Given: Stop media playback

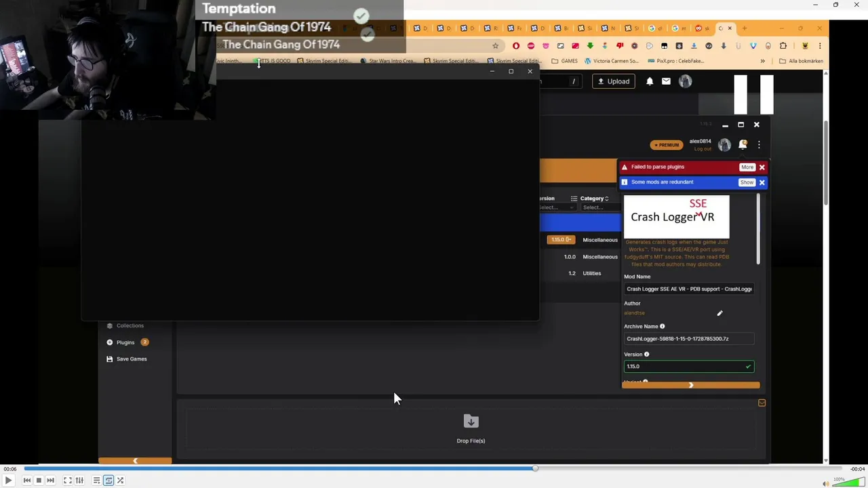Looking at the screenshot, I should [39, 480].
